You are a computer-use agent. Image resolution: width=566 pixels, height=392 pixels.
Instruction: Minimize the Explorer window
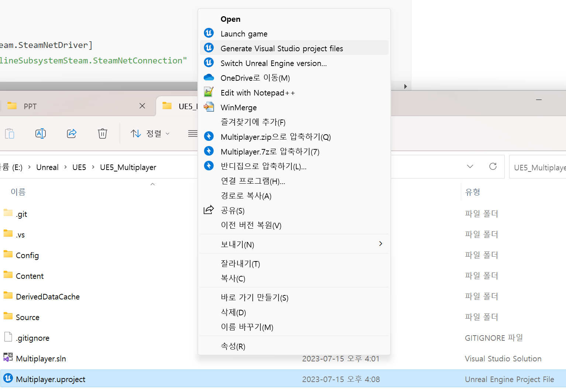pyautogui.click(x=539, y=100)
